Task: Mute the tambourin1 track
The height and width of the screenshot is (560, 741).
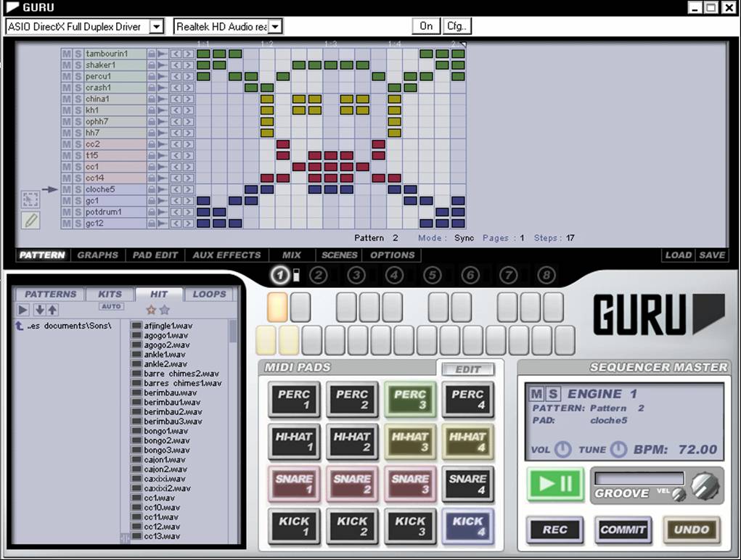Action: point(67,54)
